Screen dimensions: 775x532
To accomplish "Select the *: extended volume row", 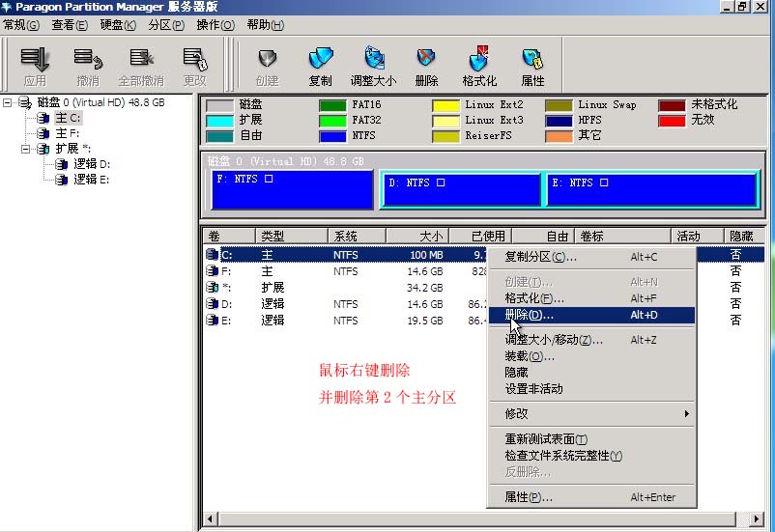I will [345, 288].
